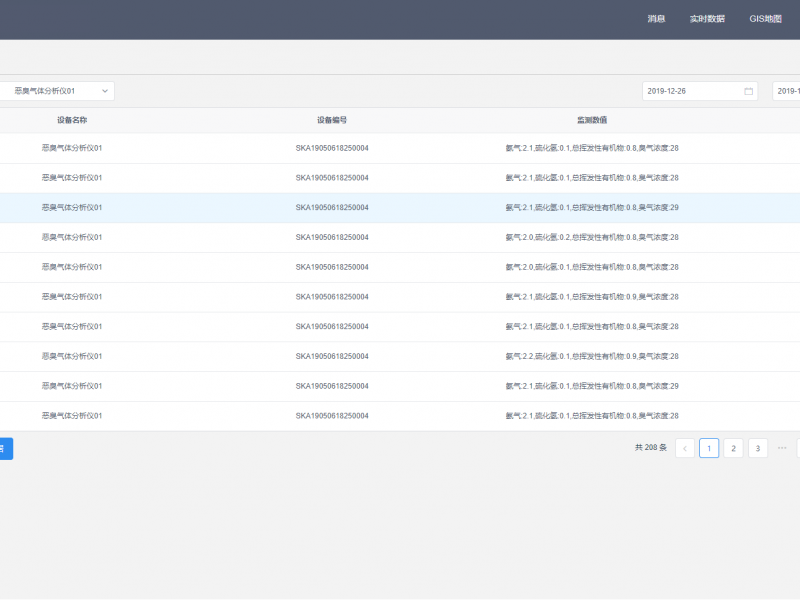Click the 2019-12-26 start date input
This screenshot has width=800, height=600.
pos(693,91)
